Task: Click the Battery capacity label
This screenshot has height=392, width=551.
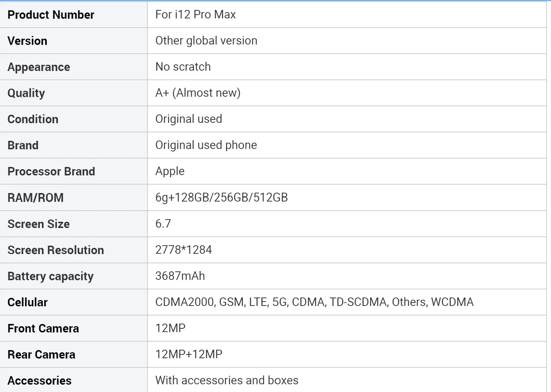Action: [50, 276]
